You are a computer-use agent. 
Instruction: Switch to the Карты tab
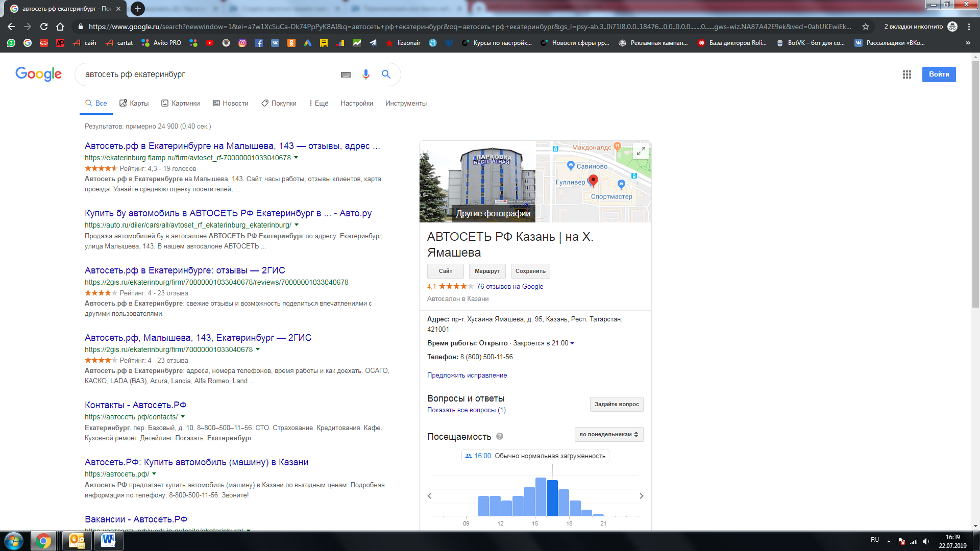[134, 104]
